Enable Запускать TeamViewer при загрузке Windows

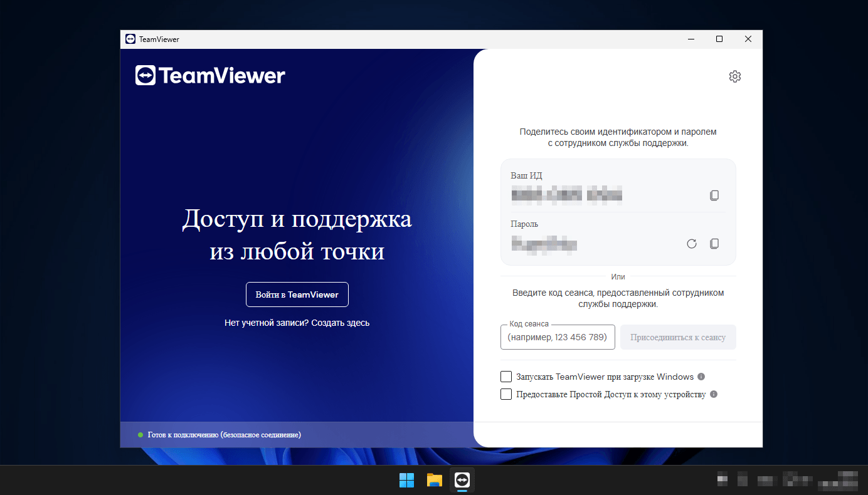(506, 377)
